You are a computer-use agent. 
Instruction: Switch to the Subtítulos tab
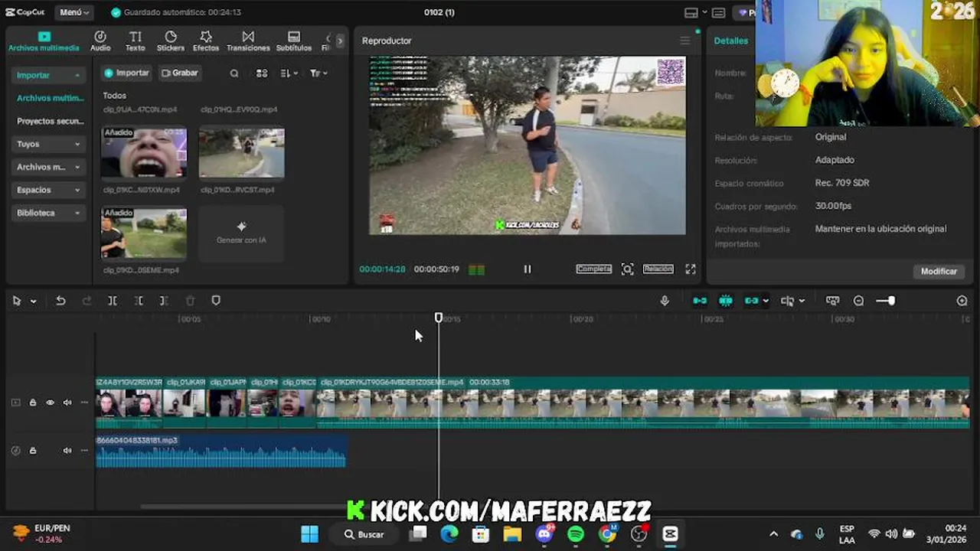(x=294, y=41)
